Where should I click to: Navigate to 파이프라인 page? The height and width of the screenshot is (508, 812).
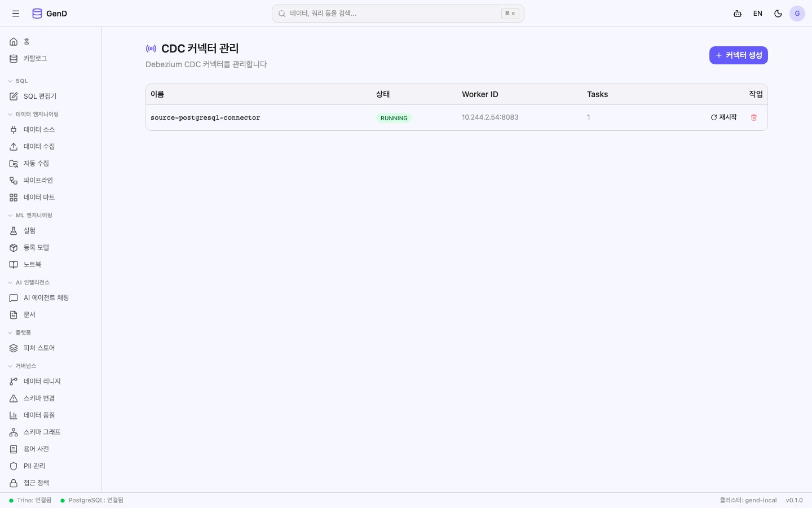pos(51,181)
